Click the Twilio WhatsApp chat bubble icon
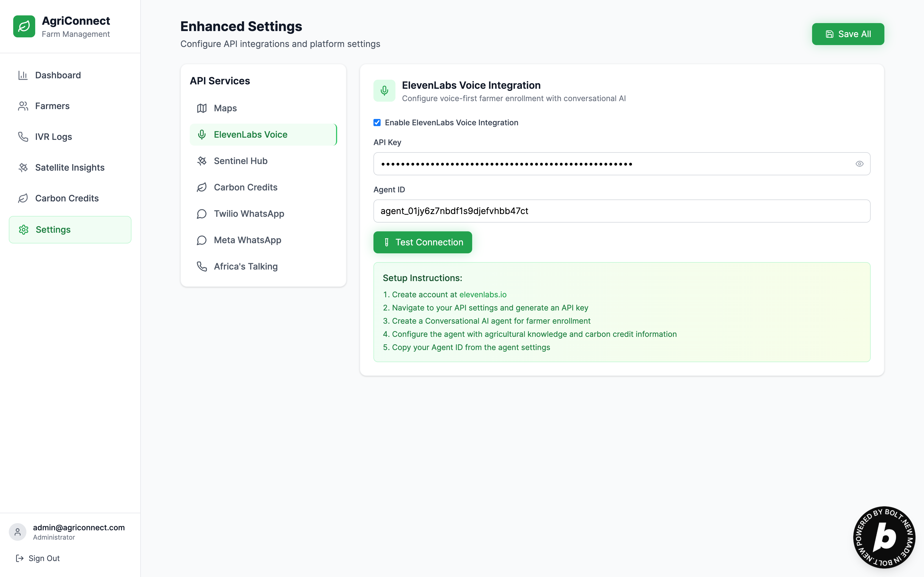This screenshot has height=577, width=924. click(x=202, y=214)
